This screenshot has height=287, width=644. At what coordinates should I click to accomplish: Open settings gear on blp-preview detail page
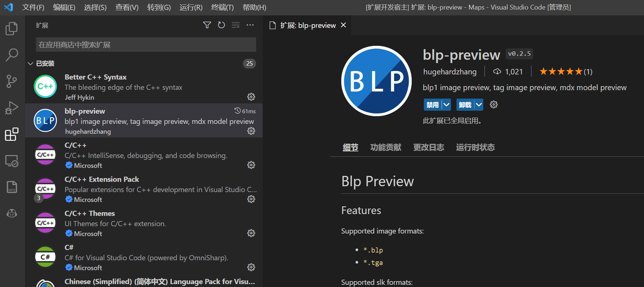pyautogui.click(x=494, y=104)
